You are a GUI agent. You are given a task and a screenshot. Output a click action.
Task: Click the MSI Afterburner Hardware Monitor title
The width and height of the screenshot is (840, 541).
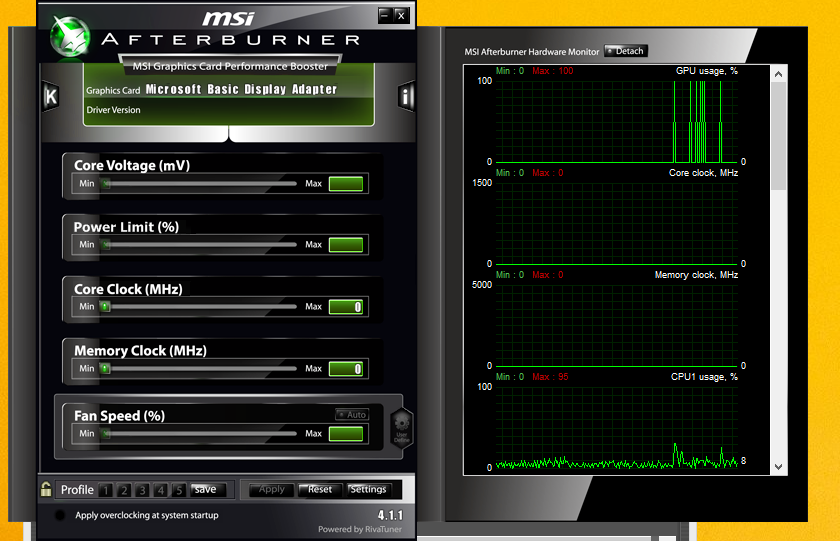531,52
